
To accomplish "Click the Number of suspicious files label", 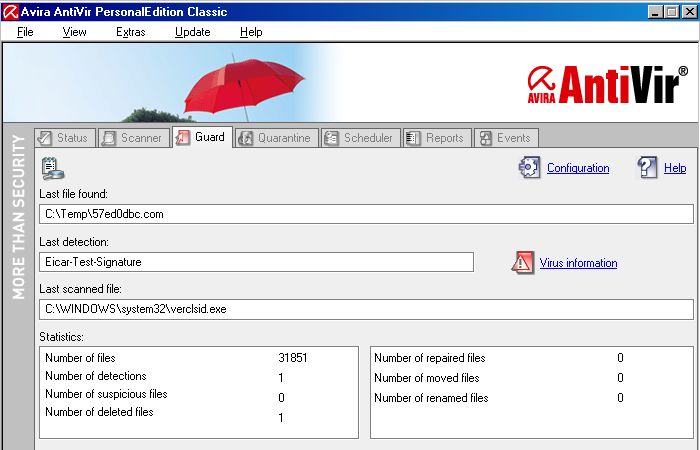I will click(x=106, y=394).
